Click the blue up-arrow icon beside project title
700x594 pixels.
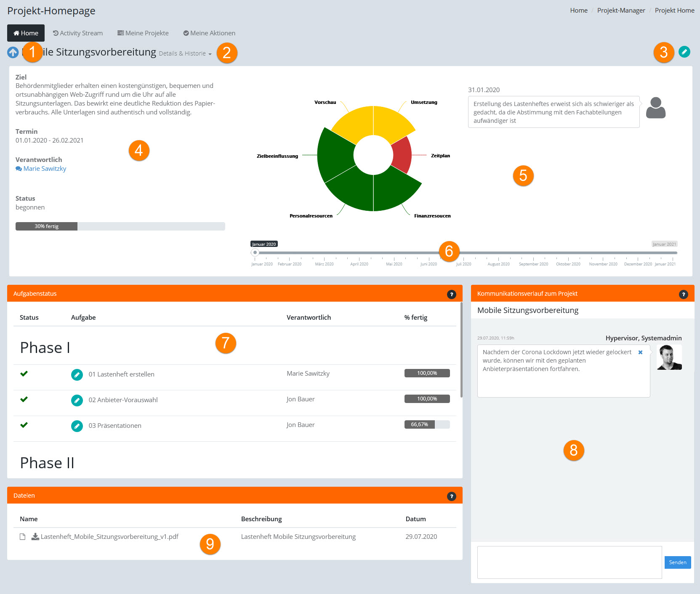pyautogui.click(x=13, y=53)
